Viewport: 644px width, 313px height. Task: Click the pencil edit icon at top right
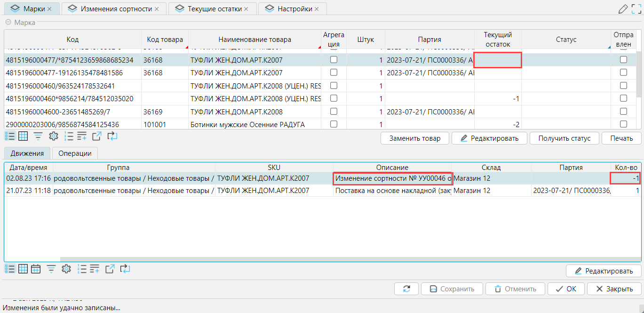click(x=623, y=8)
